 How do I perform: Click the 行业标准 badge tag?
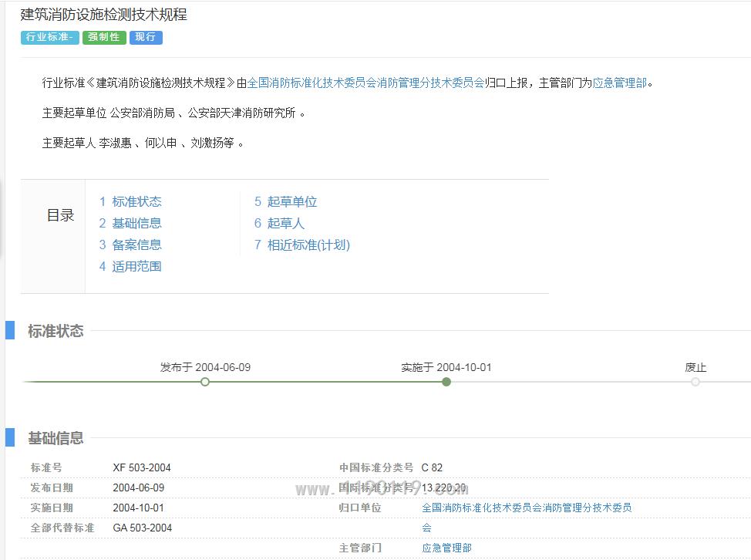[49, 37]
